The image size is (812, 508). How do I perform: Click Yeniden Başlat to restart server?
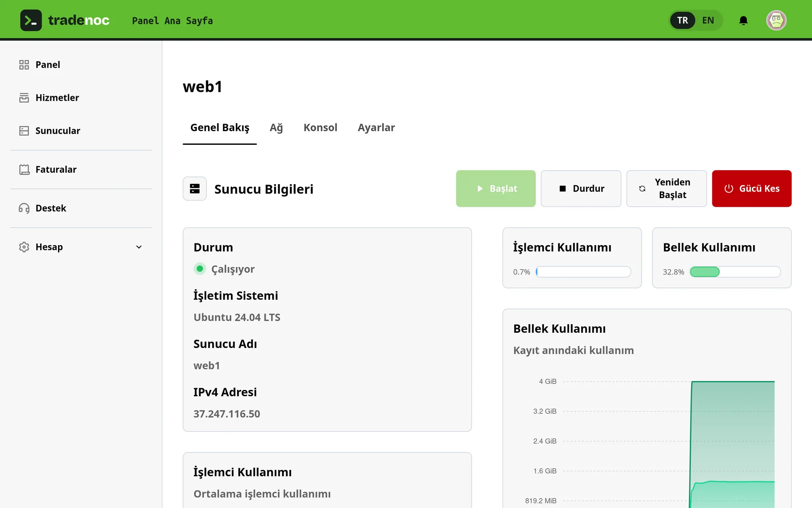pyautogui.click(x=666, y=189)
